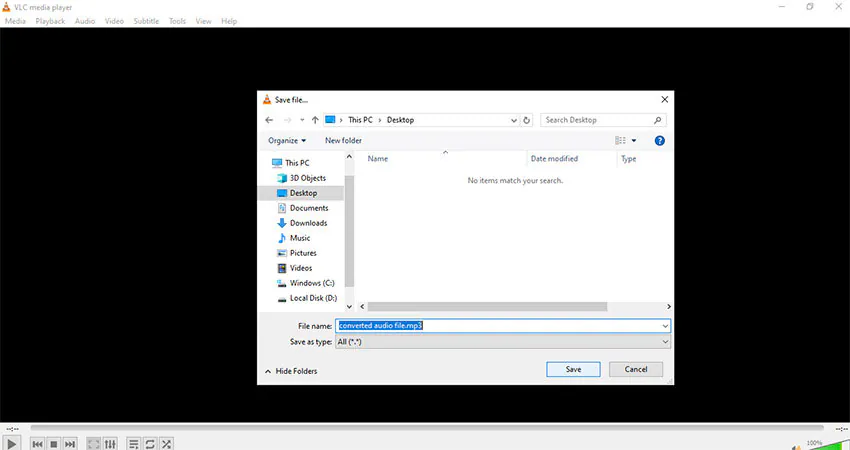Screen dimensions: 850x450
Task: Open the Subtitle menu
Action: click(146, 21)
